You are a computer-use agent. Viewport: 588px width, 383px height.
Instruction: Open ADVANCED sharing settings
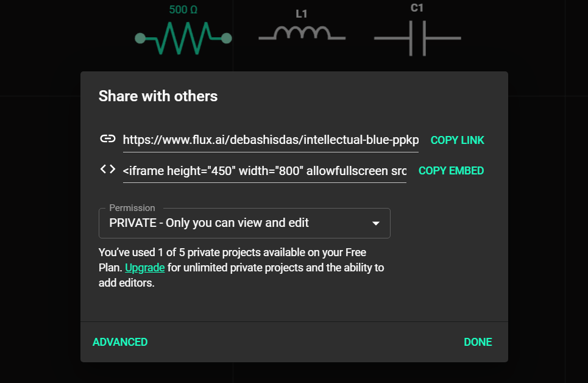(120, 342)
